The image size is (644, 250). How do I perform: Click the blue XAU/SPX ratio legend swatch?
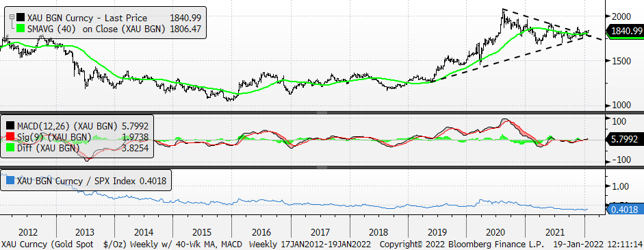point(10,181)
